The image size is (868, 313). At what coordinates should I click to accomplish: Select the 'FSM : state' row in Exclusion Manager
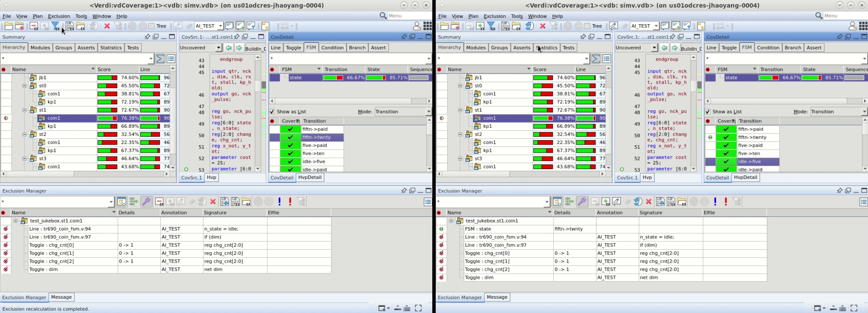pos(478,229)
